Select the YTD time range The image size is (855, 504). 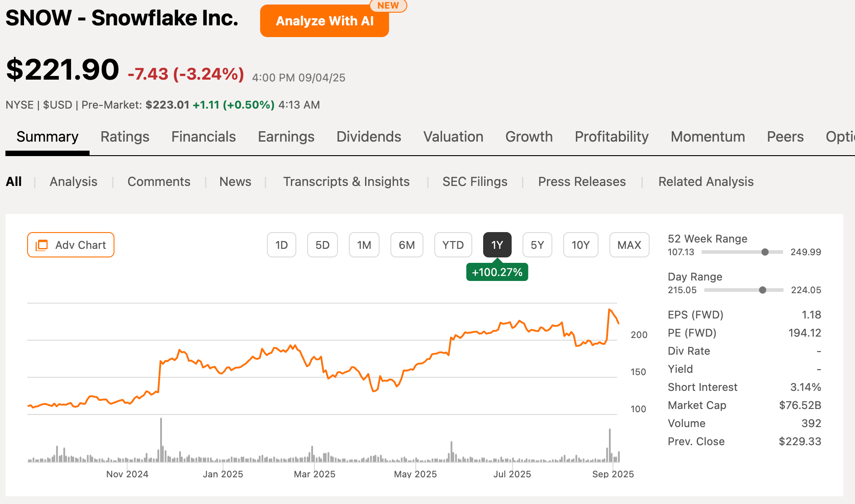(453, 245)
